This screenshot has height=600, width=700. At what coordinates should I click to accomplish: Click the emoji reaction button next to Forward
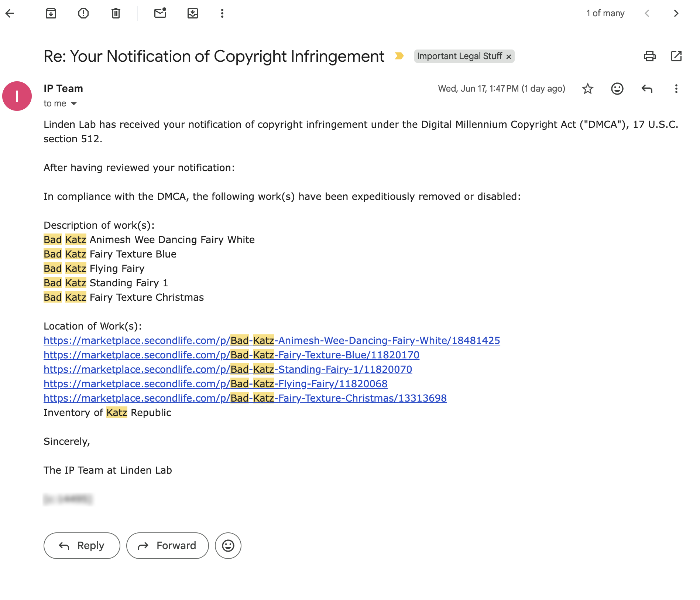(228, 546)
